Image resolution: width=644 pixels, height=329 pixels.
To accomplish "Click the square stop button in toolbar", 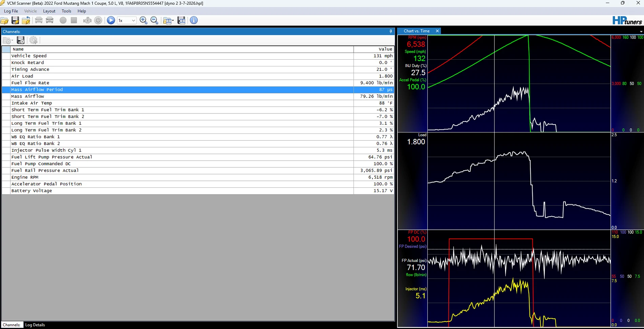I will point(74,20).
